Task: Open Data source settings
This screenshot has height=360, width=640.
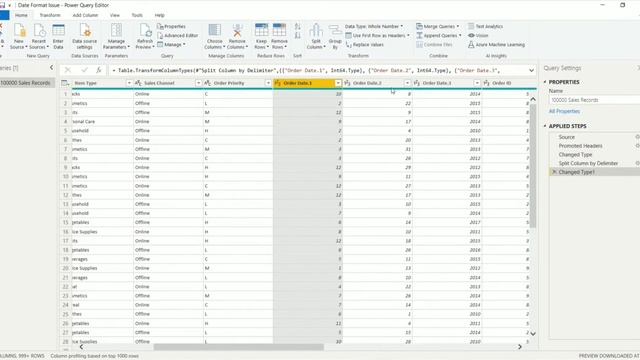Action: 84,36
